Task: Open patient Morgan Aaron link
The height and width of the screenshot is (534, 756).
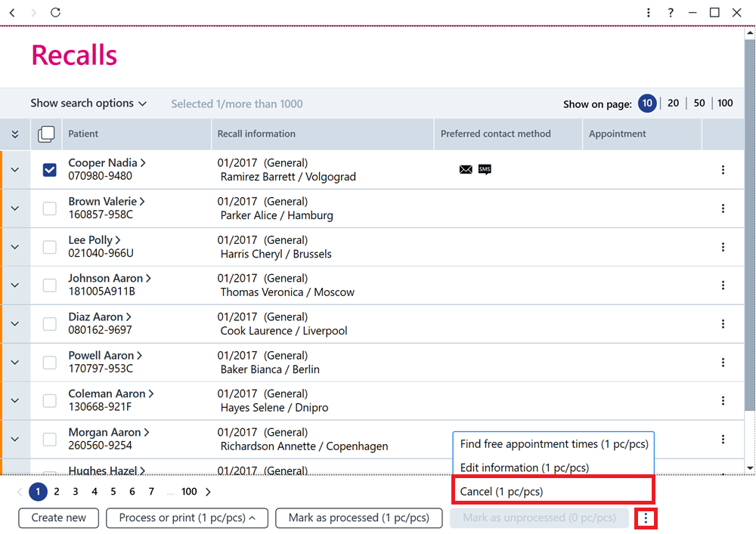Action: point(108,432)
